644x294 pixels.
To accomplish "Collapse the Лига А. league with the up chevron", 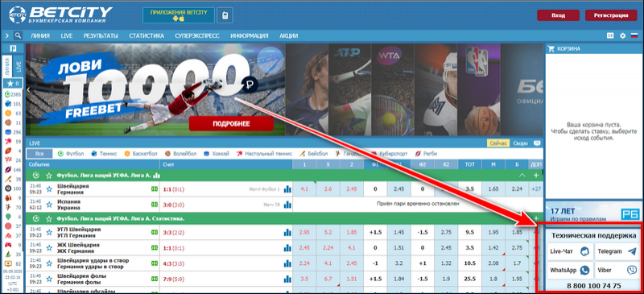I will 522,176.
